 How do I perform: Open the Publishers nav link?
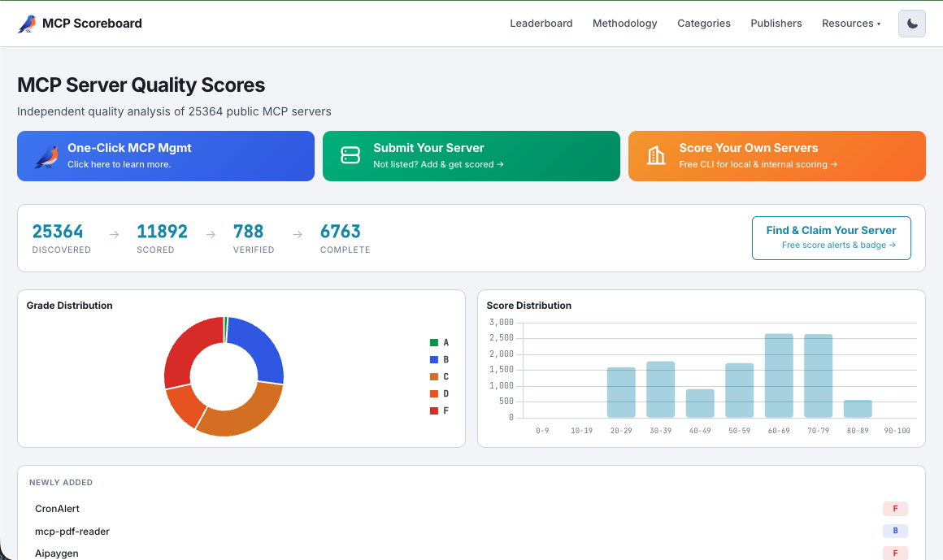[x=776, y=24]
